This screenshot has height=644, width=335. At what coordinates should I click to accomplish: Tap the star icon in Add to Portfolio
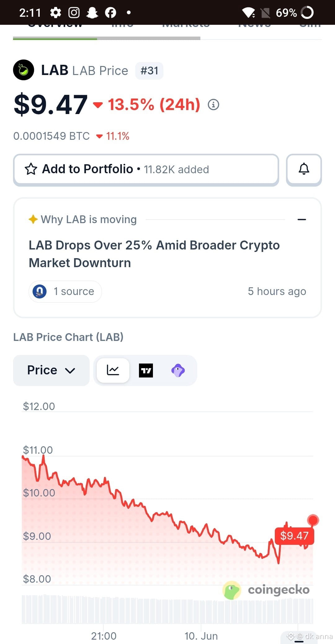click(x=31, y=169)
